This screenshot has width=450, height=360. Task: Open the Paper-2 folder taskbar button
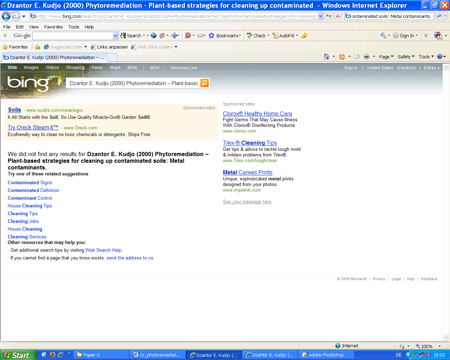point(101,355)
